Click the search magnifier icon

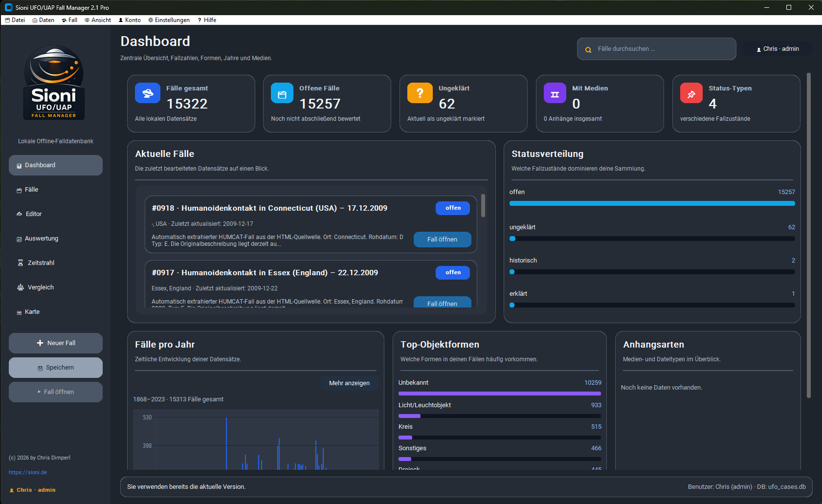pos(588,49)
